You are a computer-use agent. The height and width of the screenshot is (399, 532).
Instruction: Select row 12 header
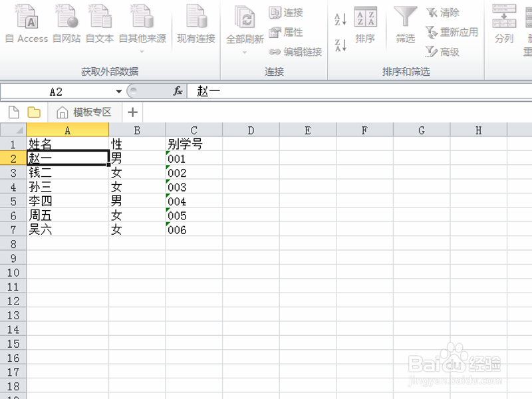click(x=13, y=301)
